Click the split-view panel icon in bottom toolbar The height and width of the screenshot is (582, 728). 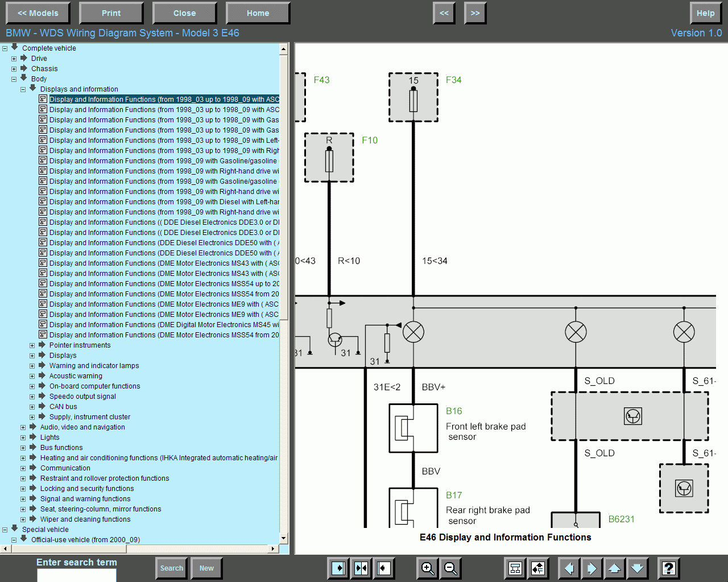(361, 568)
